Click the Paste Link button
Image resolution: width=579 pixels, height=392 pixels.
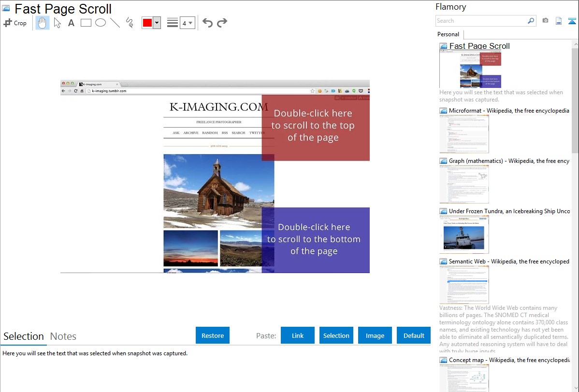click(x=298, y=335)
